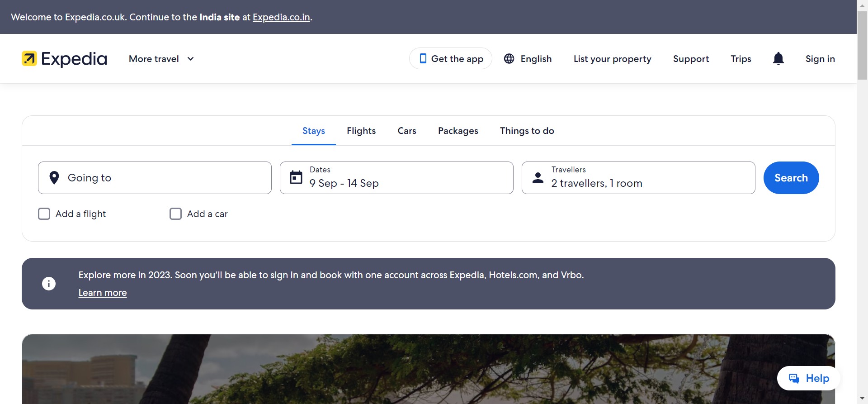Click the globe language icon
Viewport: 868px width, 404px height.
[x=509, y=59]
